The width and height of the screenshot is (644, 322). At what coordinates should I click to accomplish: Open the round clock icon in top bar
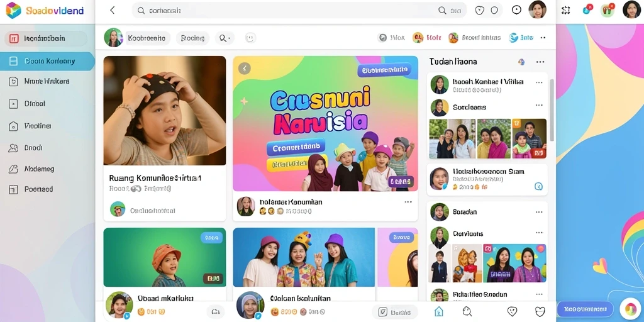click(517, 10)
